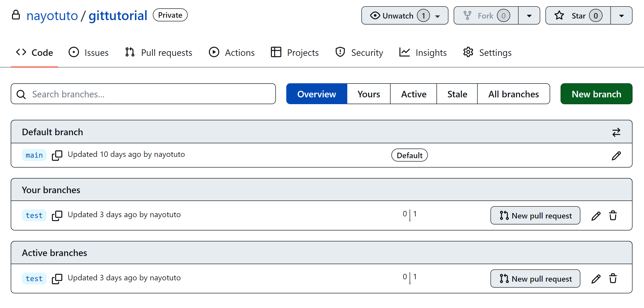
Task: Star the gittutorial repository
Action: [x=578, y=16]
